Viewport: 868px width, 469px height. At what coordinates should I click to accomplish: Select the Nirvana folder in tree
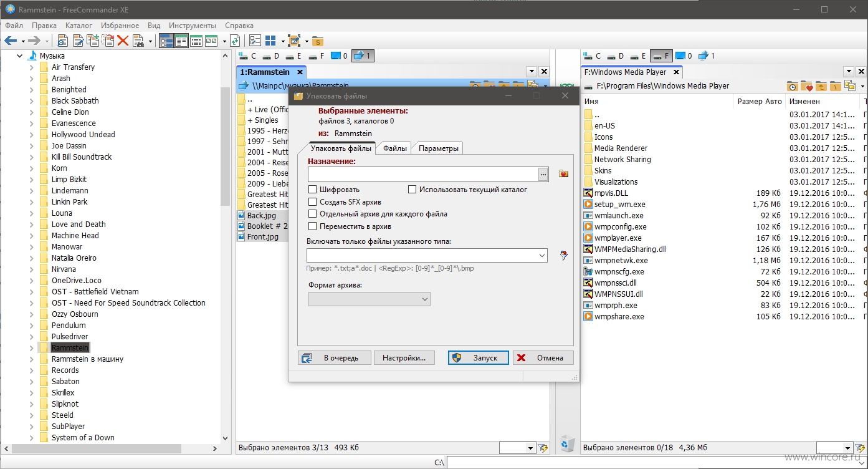[x=64, y=269]
